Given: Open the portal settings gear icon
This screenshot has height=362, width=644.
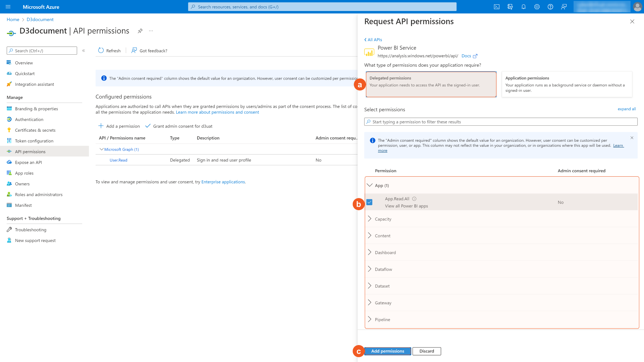Looking at the screenshot, I should point(537,7).
